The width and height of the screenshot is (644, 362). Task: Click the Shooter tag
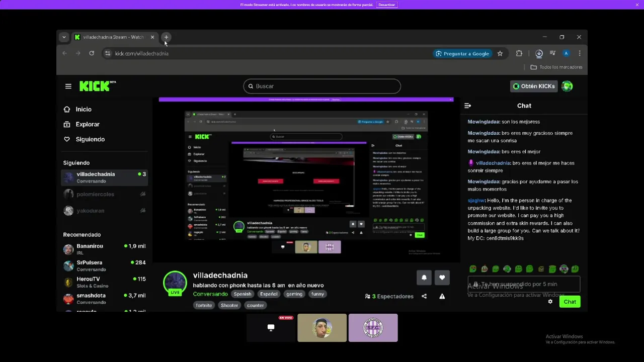click(x=229, y=305)
